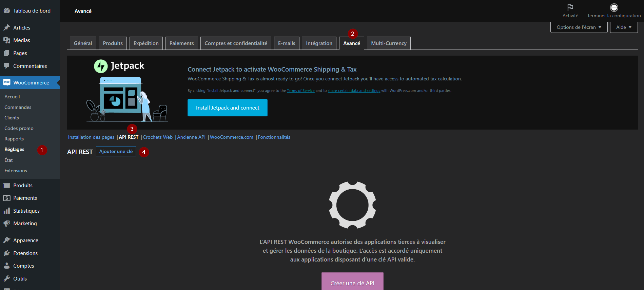This screenshot has width=644, height=290.
Task: Open the Commandes submenu item
Action: pos(18,107)
